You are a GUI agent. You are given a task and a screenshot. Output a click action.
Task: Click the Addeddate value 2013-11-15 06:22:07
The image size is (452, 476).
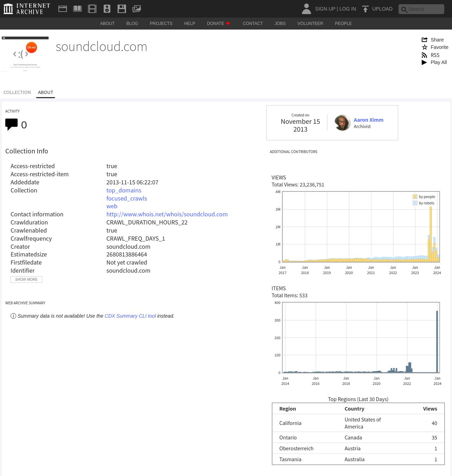click(132, 182)
